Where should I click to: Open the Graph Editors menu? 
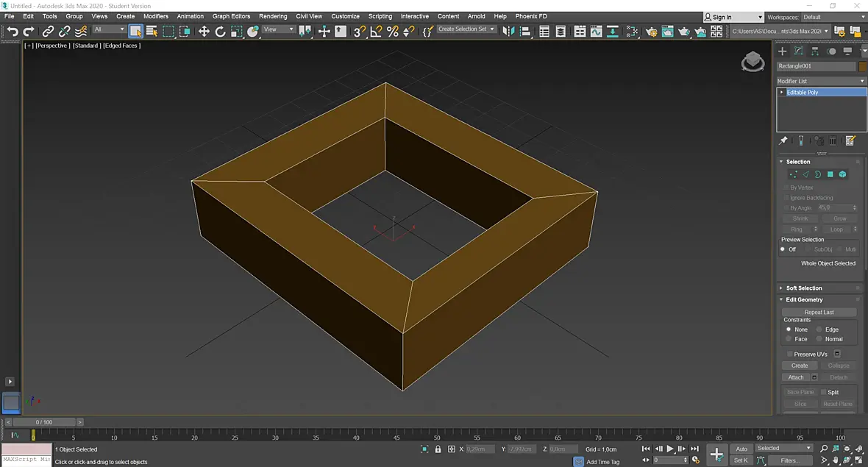232,16
